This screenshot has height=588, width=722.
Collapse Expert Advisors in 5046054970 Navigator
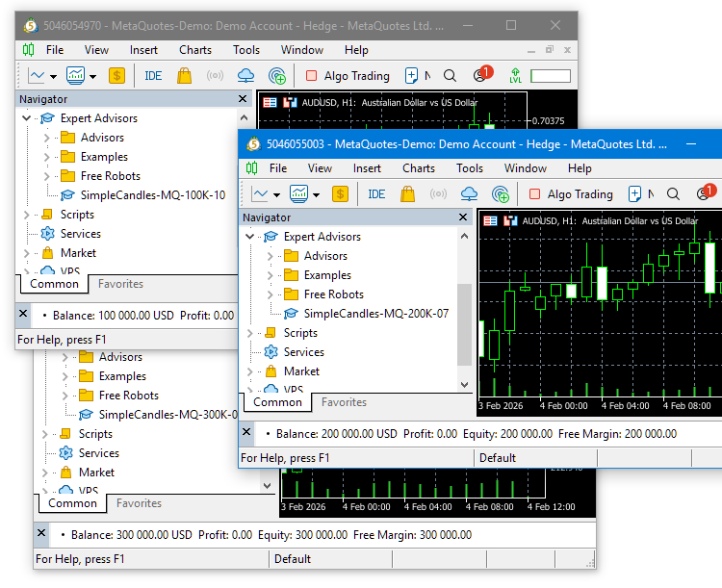[x=26, y=117]
